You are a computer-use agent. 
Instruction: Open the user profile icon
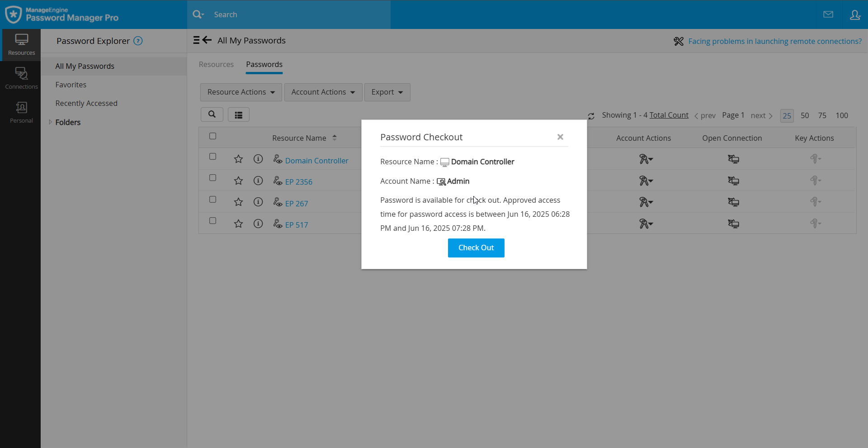point(855,15)
